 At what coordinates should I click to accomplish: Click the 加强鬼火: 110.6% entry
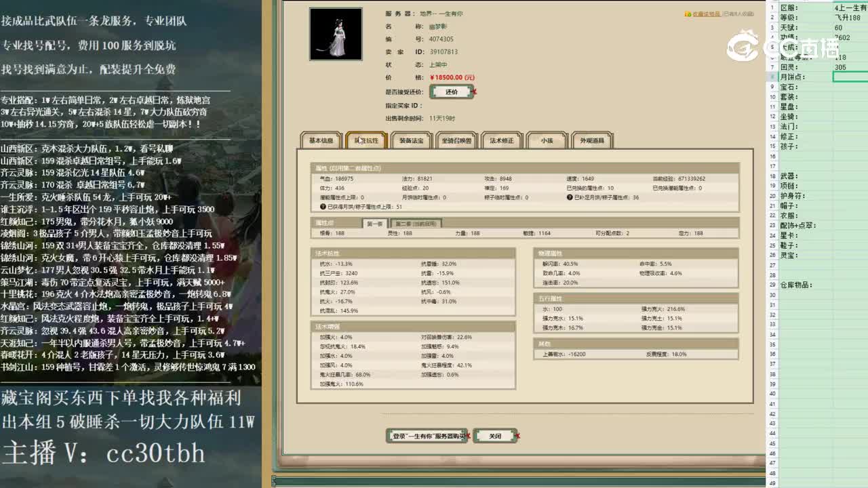(x=341, y=384)
